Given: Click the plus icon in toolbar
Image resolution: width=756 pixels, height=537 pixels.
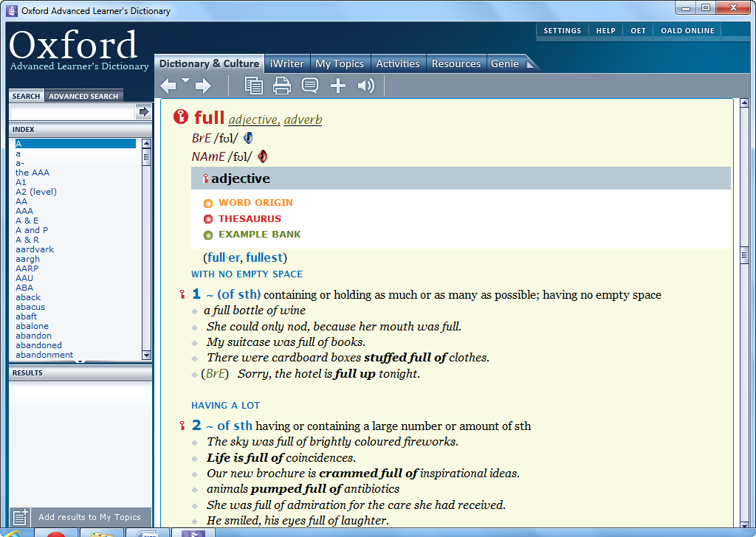Looking at the screenshot, I should coord(338,86).
